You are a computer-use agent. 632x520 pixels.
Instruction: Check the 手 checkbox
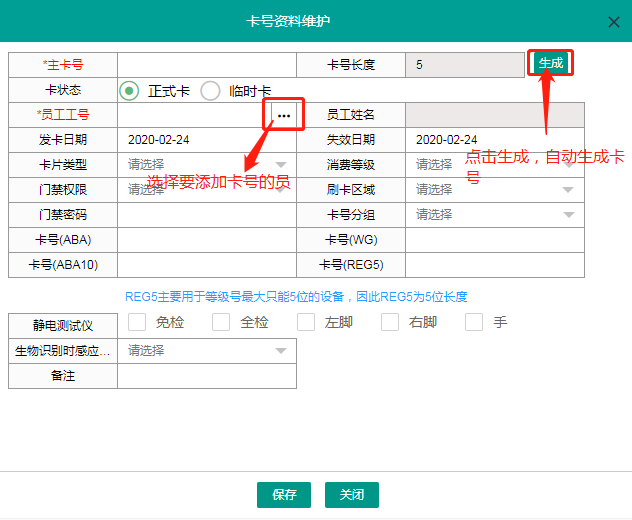(474, 322)
